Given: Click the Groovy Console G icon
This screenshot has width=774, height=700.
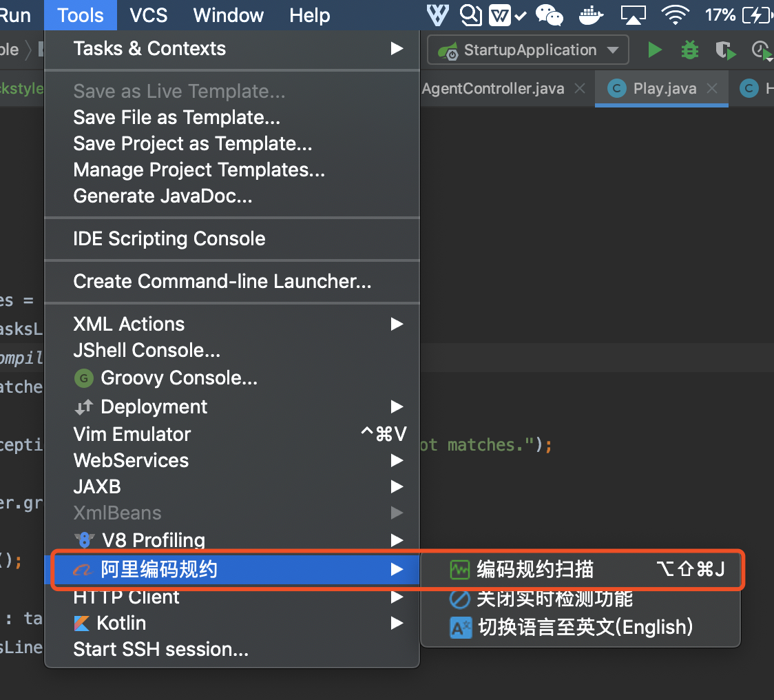Looking at the screenshot, I should 84,378.
